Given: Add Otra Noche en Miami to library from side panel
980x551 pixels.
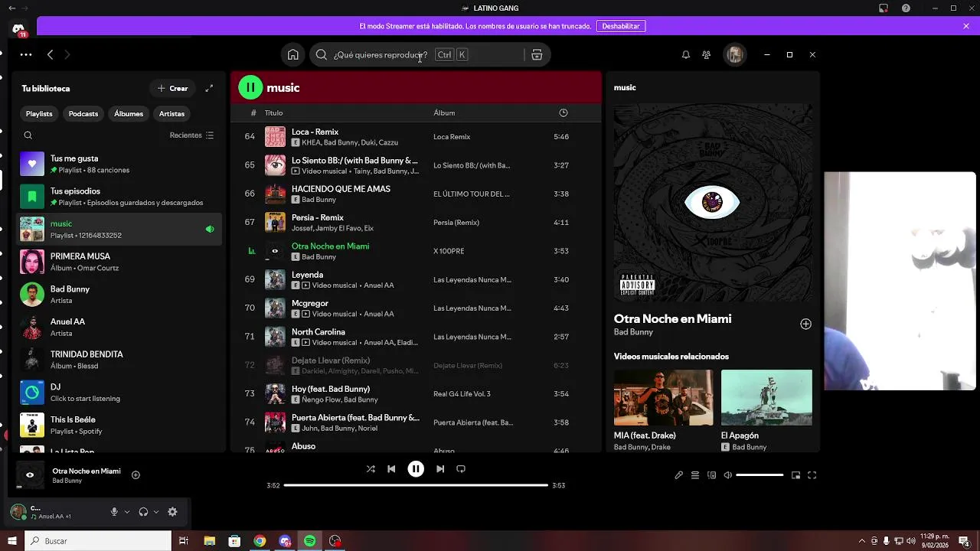Looking at the screenshot, I should tap(805, 324).
